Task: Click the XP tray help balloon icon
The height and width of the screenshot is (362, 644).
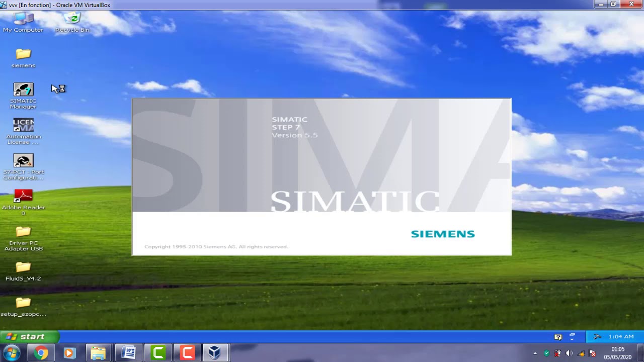Action: tap(558, 336)
